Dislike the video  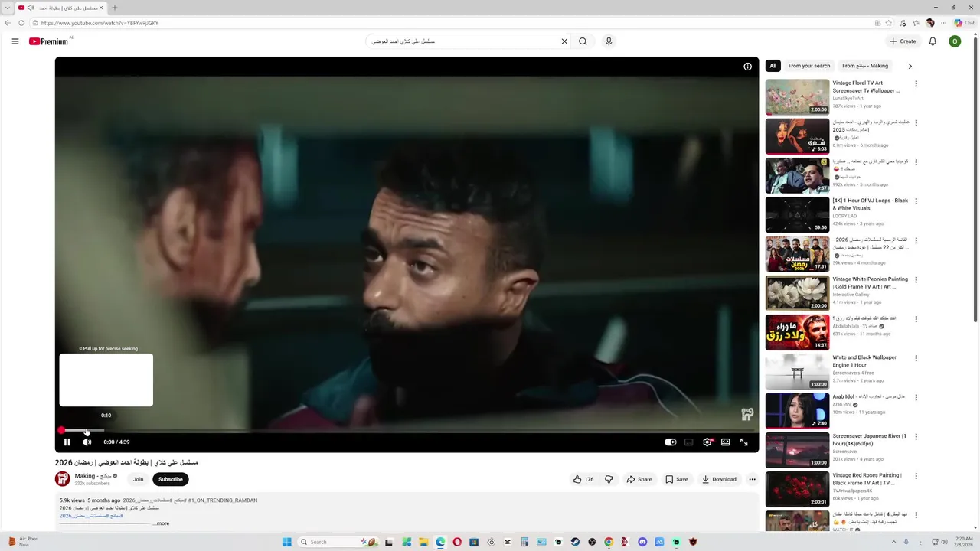pyautogui.click(x=609, y=479)
